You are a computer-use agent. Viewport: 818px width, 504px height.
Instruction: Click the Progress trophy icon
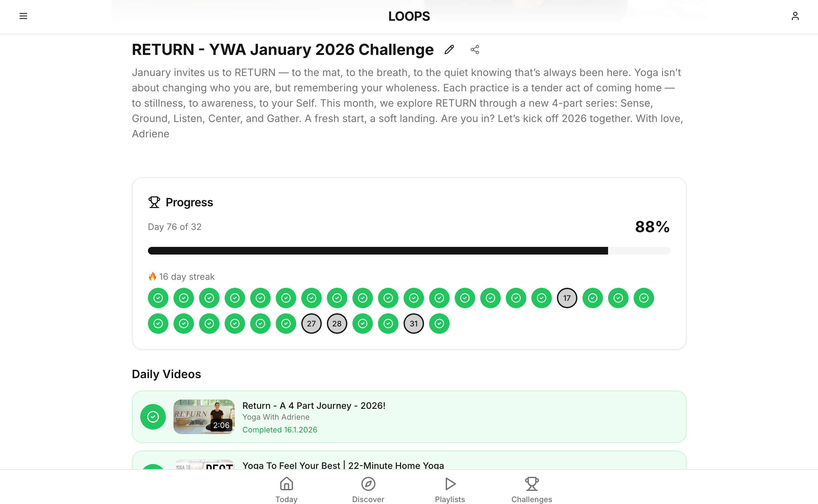(154, 202)
